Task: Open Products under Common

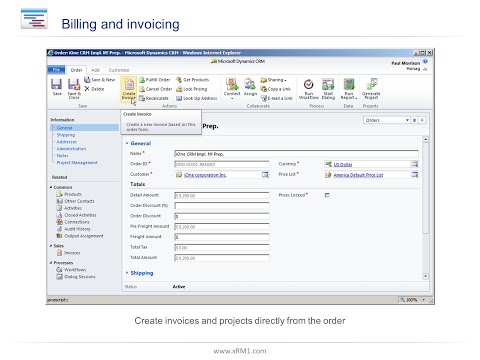Action: pos(69,194)
